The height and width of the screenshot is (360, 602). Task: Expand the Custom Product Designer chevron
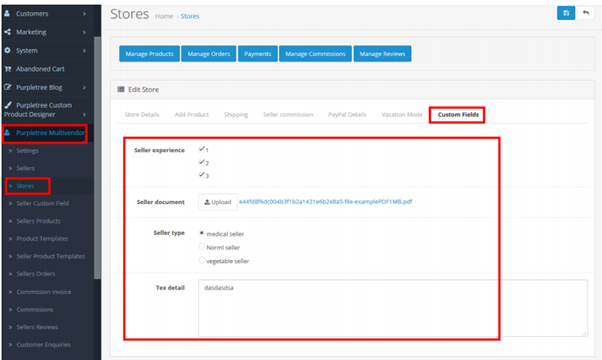84,114
